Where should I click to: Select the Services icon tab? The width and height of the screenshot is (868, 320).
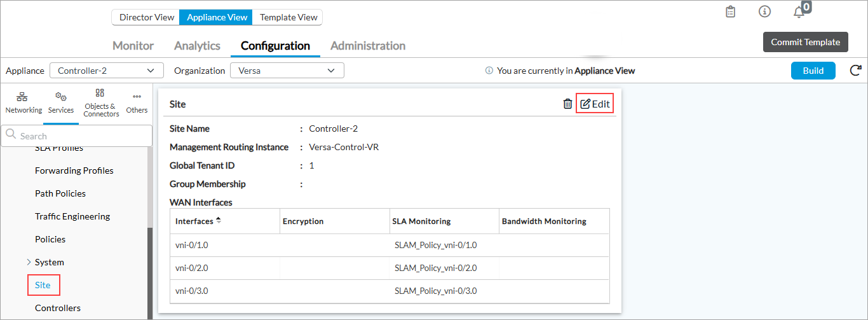click(x=61, y=102)
